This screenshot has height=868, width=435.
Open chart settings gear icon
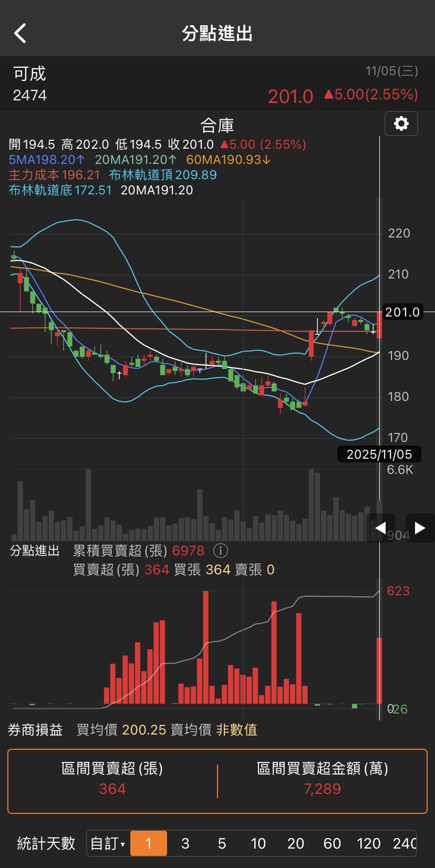pyautogui.click(x=401, y=123)
